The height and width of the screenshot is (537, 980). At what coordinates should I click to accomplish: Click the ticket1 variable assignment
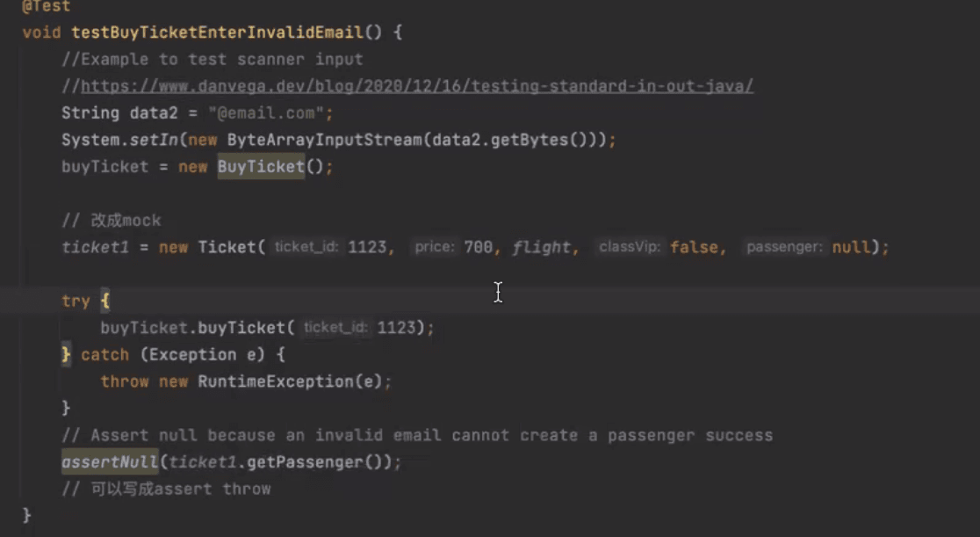(x=95, y=247)
